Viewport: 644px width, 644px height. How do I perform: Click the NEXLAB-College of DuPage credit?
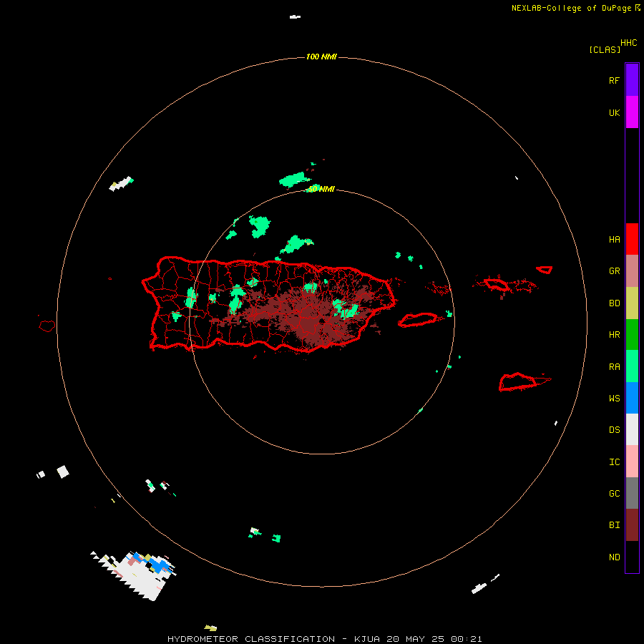(x=575, y=8)
